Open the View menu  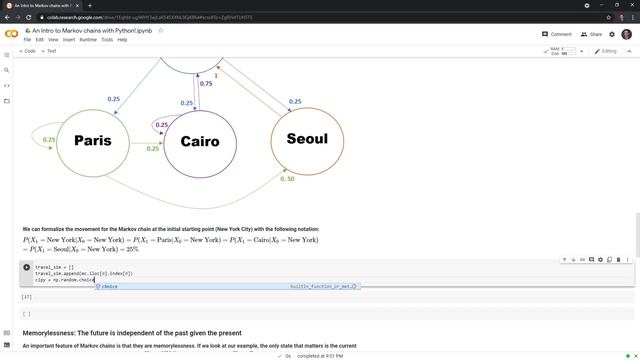(53, 40)
